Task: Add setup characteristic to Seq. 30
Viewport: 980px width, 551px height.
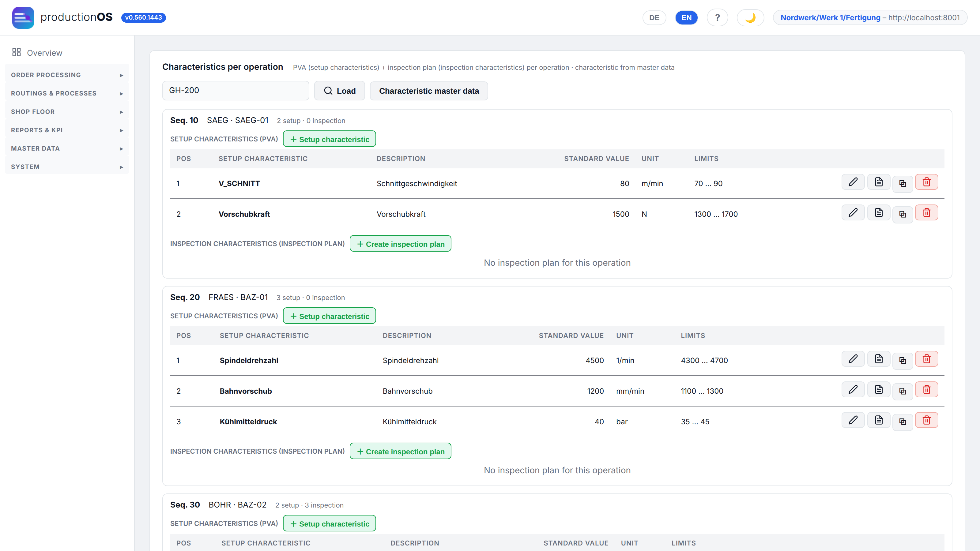Action: [330, 524]
